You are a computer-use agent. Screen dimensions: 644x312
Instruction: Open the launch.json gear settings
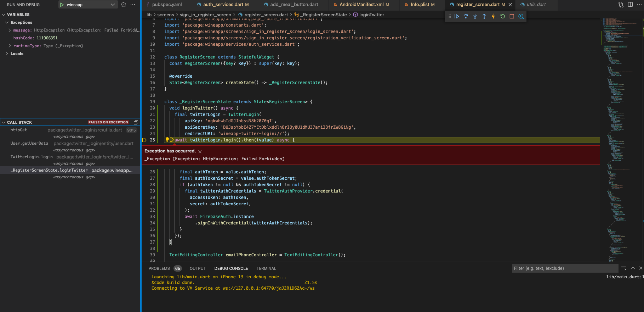pos(124,5)
